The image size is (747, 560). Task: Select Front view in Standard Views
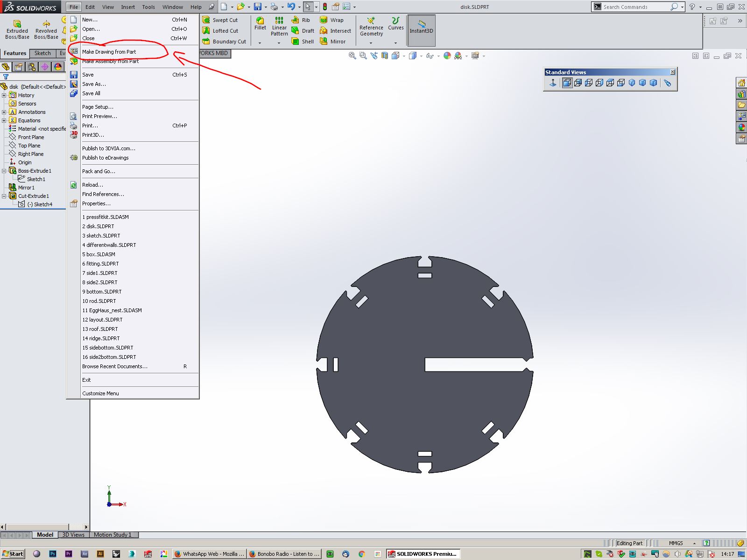coord(567,83)
